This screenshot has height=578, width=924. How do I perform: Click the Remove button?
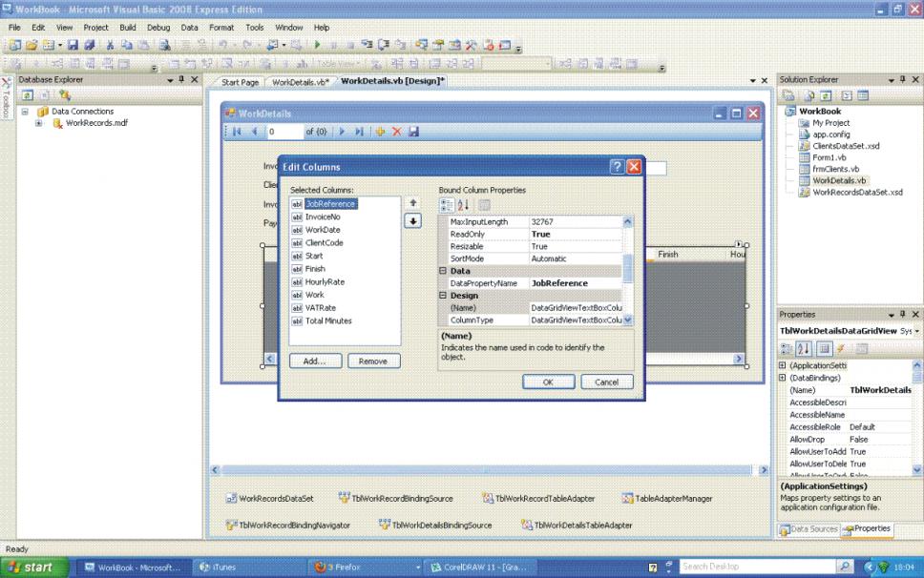373,361
